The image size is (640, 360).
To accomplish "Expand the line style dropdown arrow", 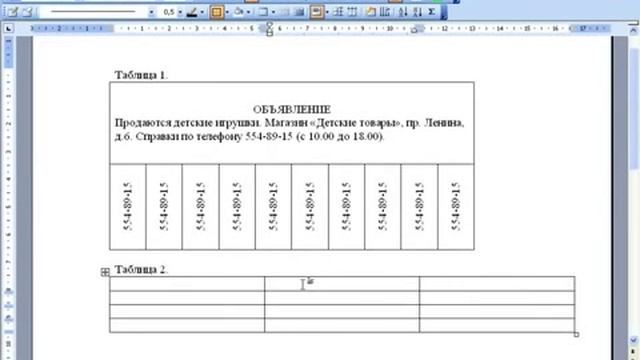I will tap(151, 13).
